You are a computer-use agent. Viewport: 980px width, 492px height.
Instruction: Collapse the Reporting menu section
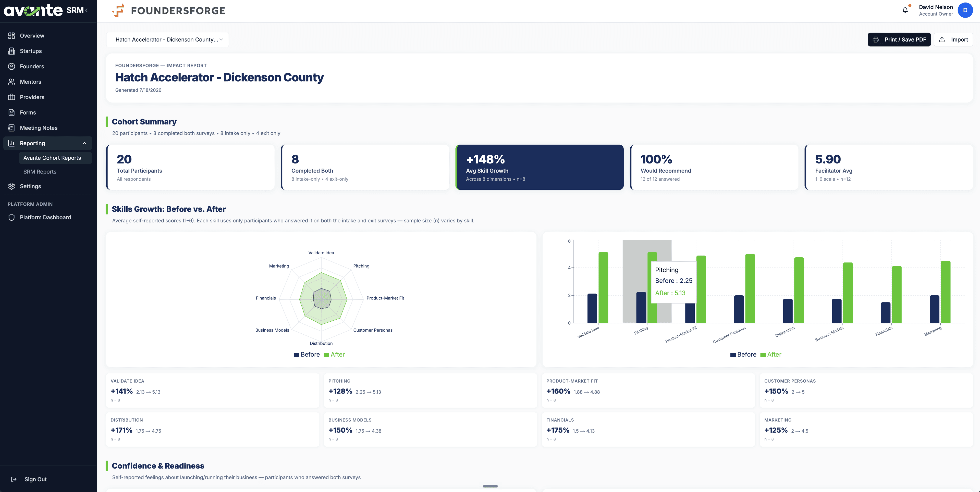84,143
